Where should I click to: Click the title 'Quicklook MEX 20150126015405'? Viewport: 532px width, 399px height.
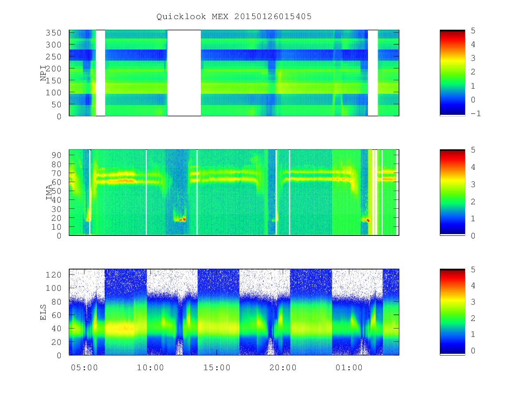tap(234, 17)
